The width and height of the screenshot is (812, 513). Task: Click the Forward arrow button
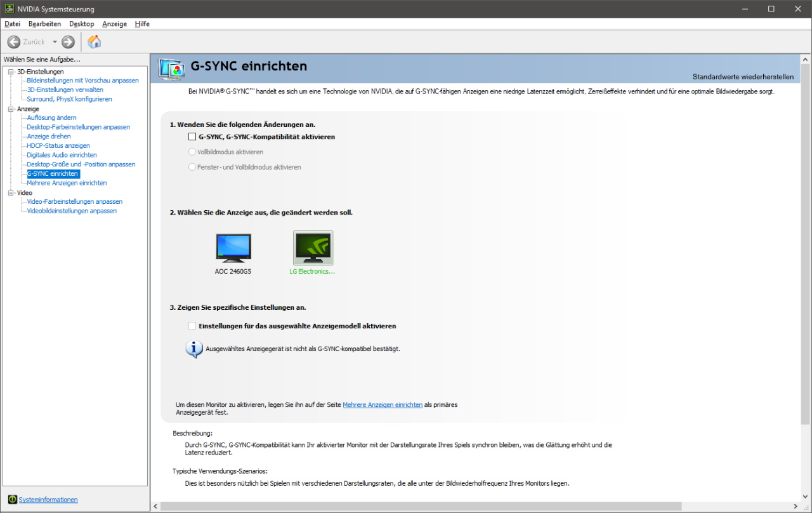tap(69, 42)
